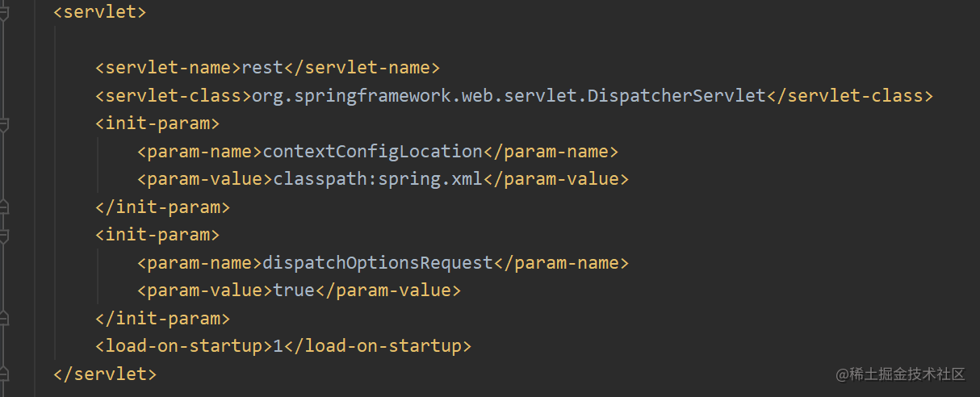Image resolution: width=980 pixels, height=397 pixels.
Task: Click the closing servlet-class tag
Action: tap(849, 96)
